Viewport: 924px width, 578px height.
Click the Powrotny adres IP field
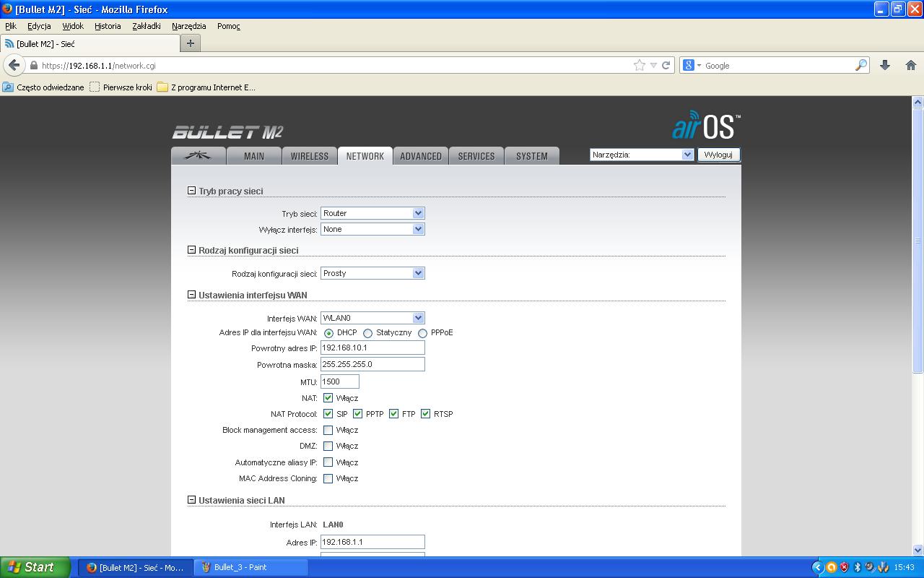[372, 348]
